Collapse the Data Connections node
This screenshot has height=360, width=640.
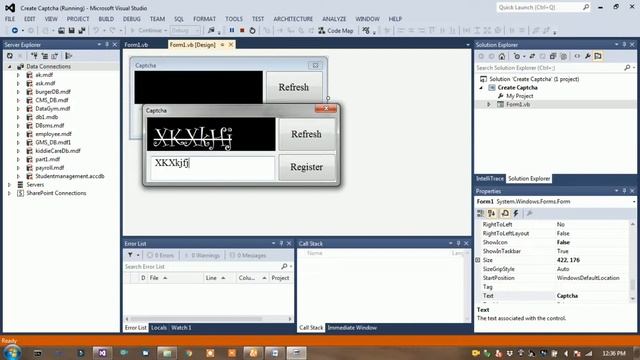coord(9,67)
